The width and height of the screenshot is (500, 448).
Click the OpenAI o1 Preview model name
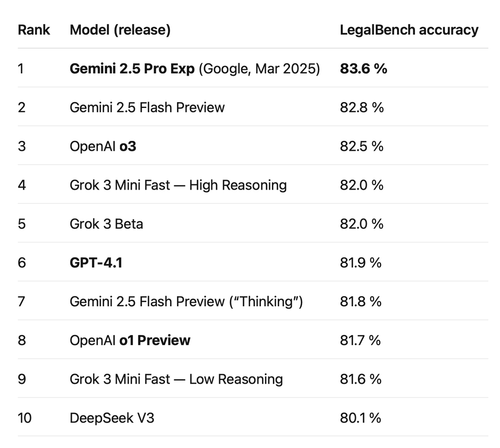pyautogui.click(x=130, y=340)
